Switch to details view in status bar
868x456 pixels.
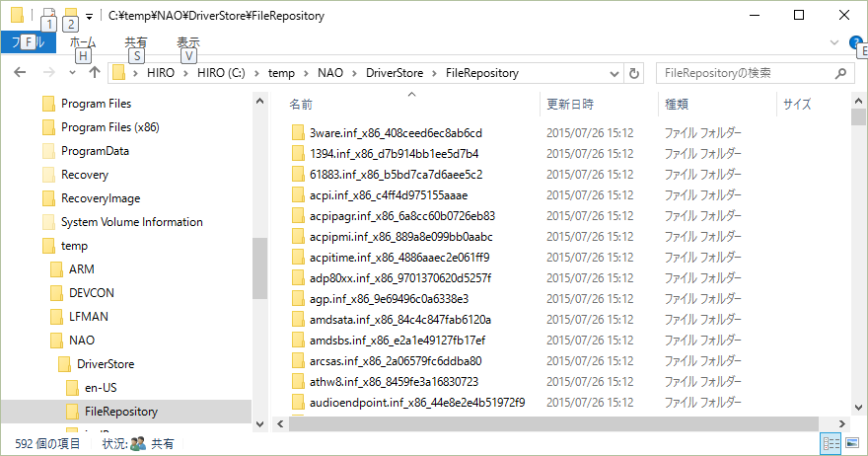coord(830,444)
